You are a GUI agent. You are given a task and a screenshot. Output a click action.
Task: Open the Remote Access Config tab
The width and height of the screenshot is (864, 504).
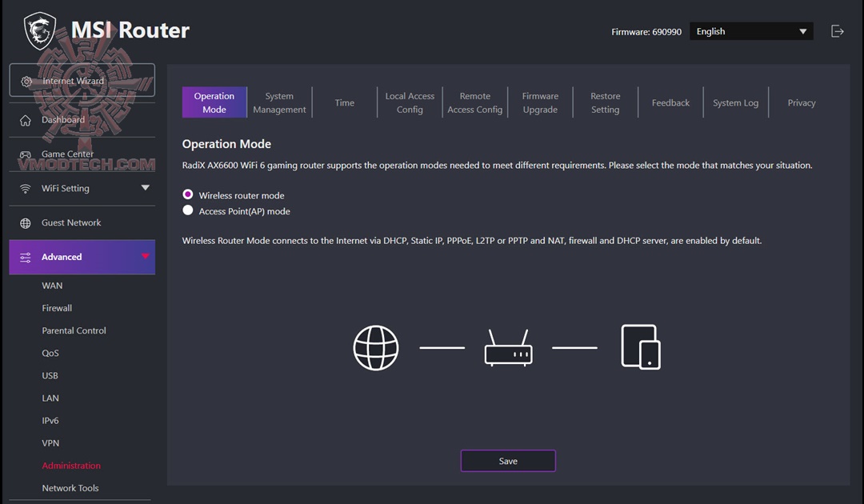(474, 102)
